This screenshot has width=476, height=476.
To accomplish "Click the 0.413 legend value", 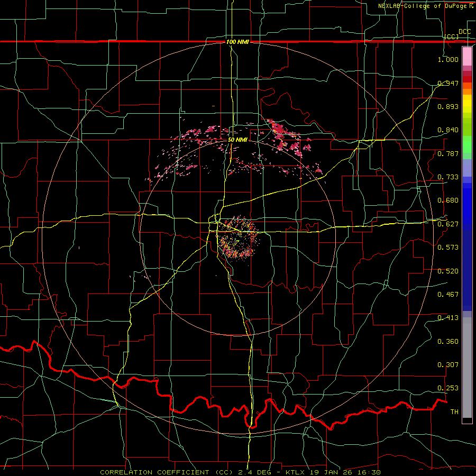I will (448, 317).
